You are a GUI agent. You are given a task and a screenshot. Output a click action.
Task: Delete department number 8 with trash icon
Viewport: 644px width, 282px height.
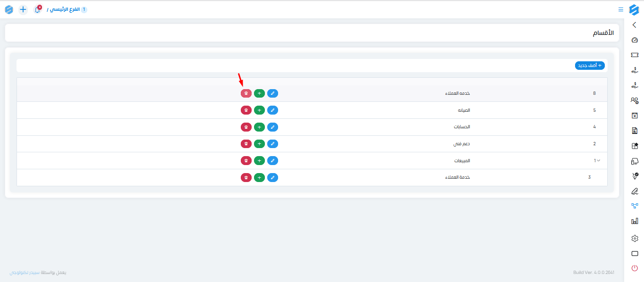pos(246,93)
